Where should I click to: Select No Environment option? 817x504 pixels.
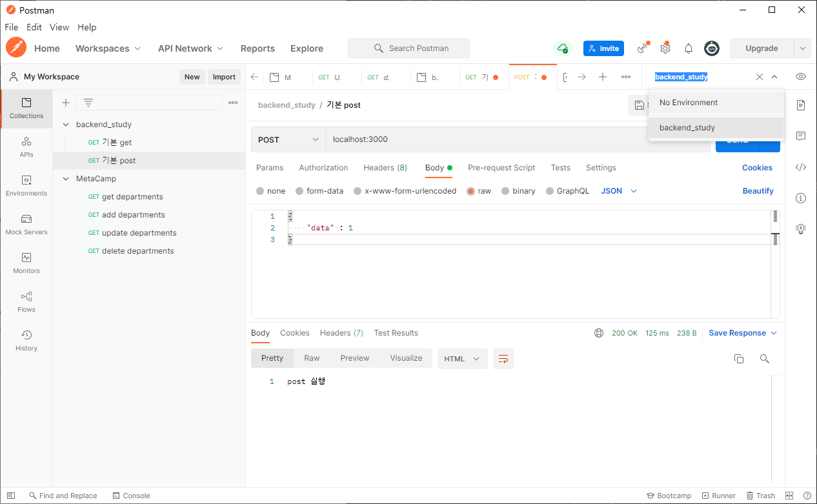point(716,103)
